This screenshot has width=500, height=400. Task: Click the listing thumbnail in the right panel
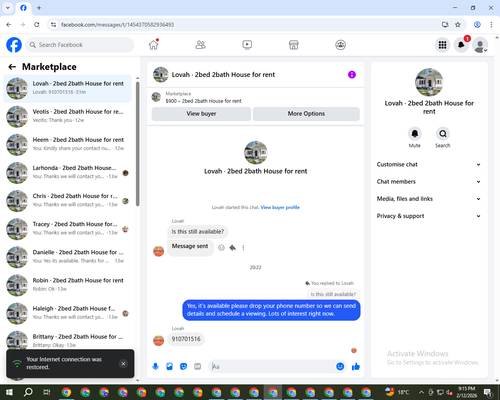coord(429,82)
